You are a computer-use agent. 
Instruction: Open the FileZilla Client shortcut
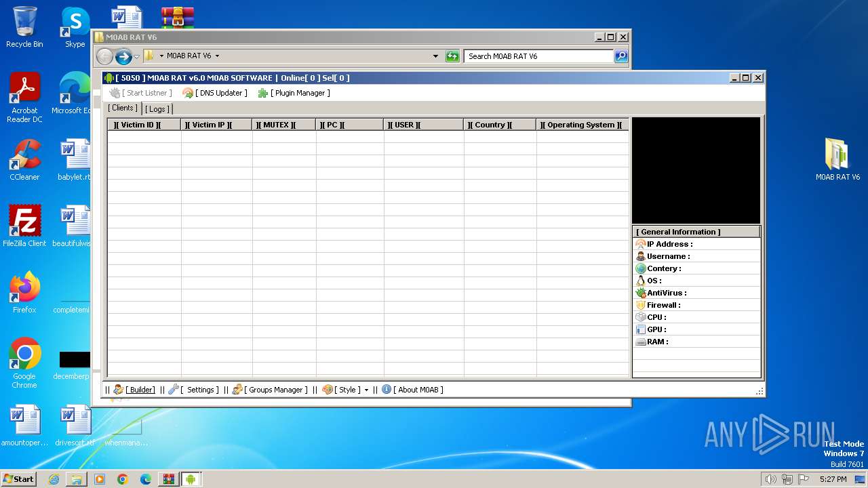tap(24, 226)
